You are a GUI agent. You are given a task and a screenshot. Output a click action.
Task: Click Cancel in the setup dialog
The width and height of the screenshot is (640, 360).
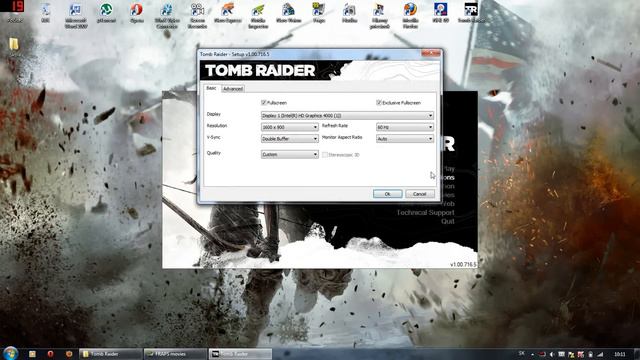click(420, 194)
